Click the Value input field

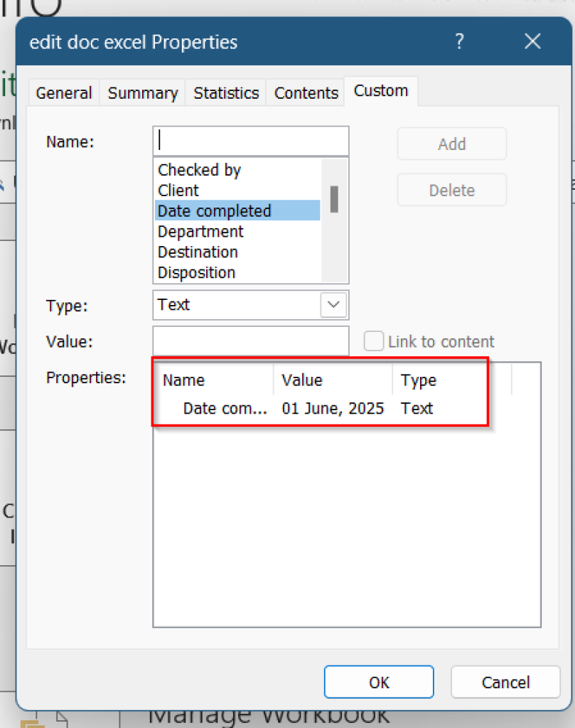pyautogui.click(x=250, y=341)
